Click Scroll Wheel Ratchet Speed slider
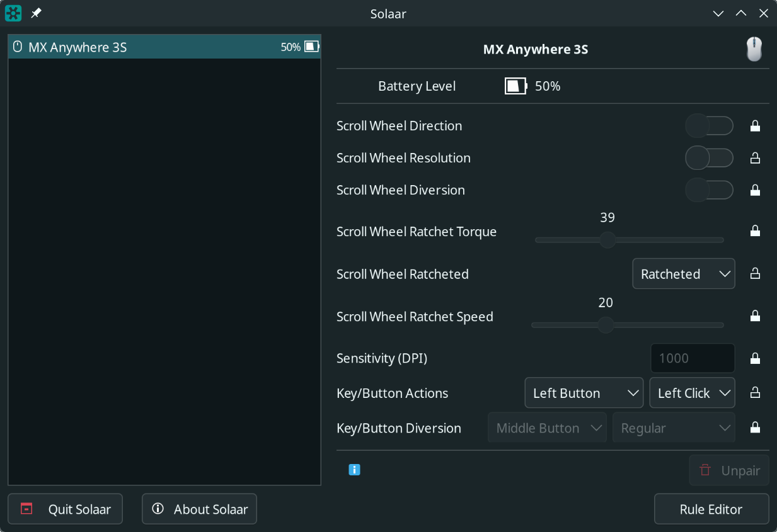 [628, 325]
